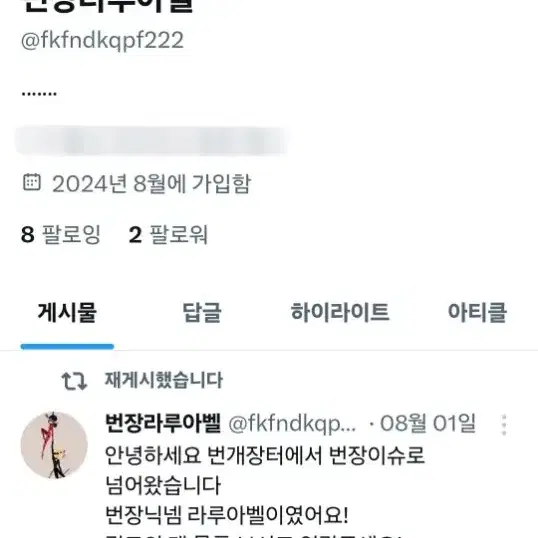This screenshot has height=538, width=538.
Task: Click the 재게시했습니다 repost label
Action: coord(164,380)
